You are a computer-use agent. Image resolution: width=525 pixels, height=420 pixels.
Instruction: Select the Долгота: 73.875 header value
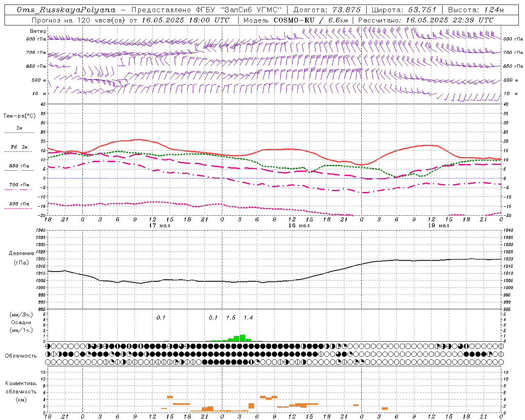pyautogui.click(x=327, y=10)
